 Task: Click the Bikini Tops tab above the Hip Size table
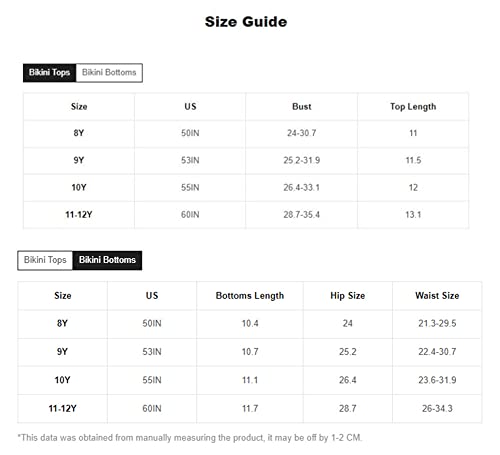click(x=45, y=260)
